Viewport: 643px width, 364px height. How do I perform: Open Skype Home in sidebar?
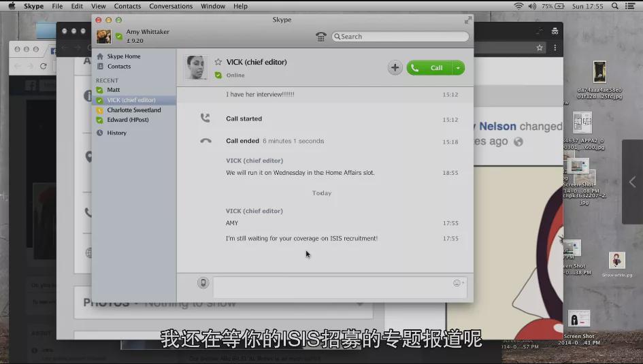(123, 56)
